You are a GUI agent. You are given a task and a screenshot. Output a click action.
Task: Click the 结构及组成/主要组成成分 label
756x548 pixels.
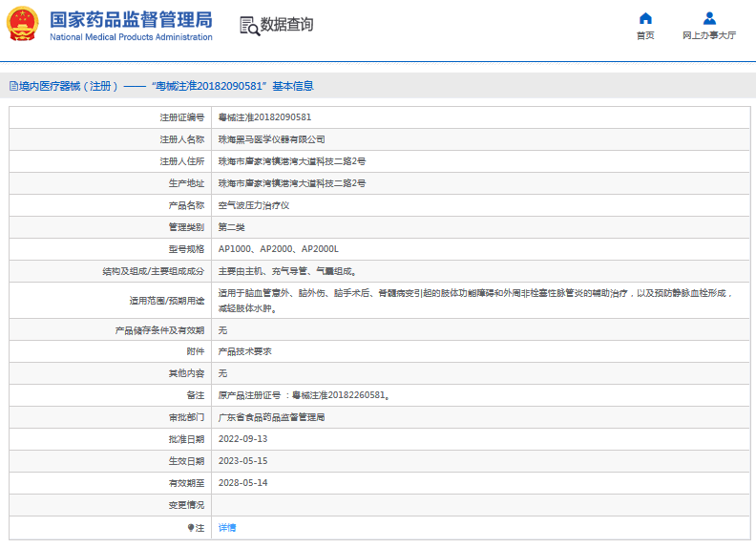[154, 271]
